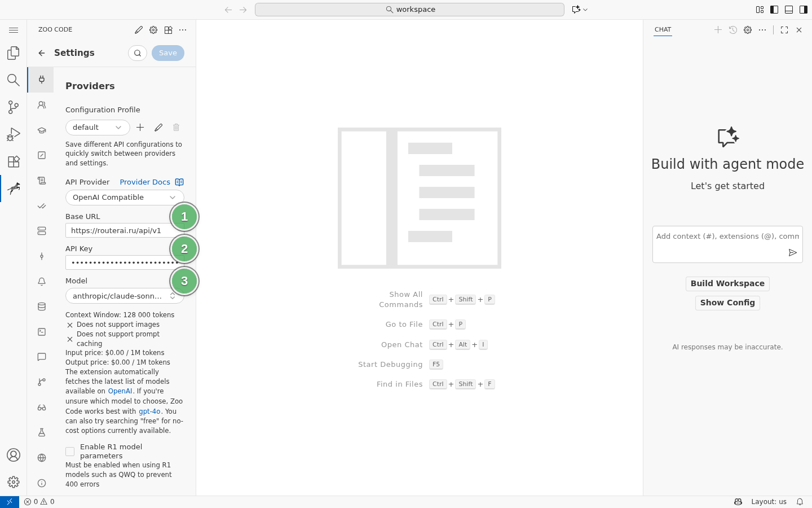The height and width of the screenshot is (508, 812).
Task: Open the Search view in activity bar
Action: [x=14, y=80]
